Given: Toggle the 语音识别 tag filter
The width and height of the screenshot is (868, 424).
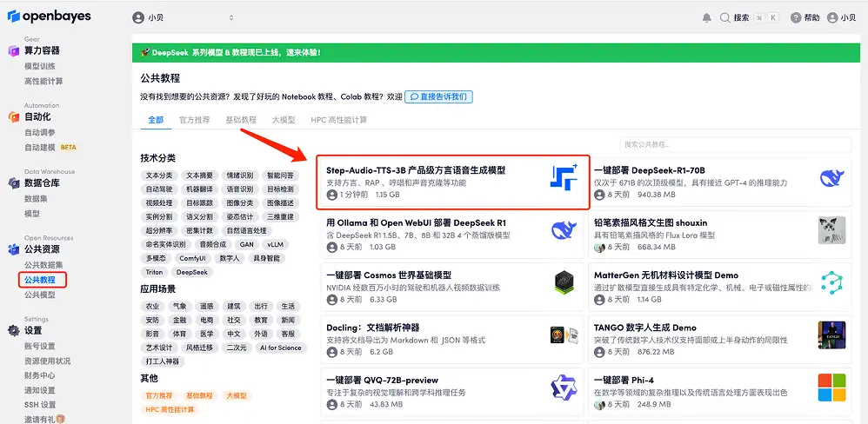Looking at the screenshot, I should (x=240, y=189).
